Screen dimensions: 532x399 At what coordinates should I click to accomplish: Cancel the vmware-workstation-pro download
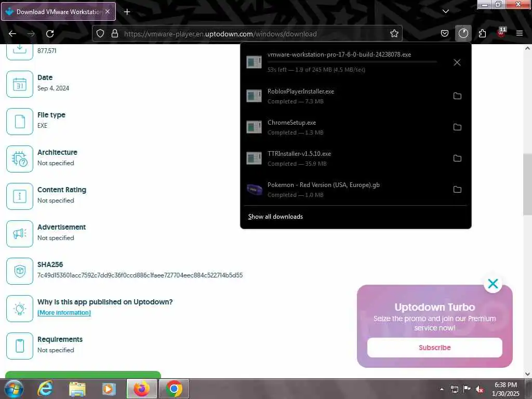pos(457,62)
